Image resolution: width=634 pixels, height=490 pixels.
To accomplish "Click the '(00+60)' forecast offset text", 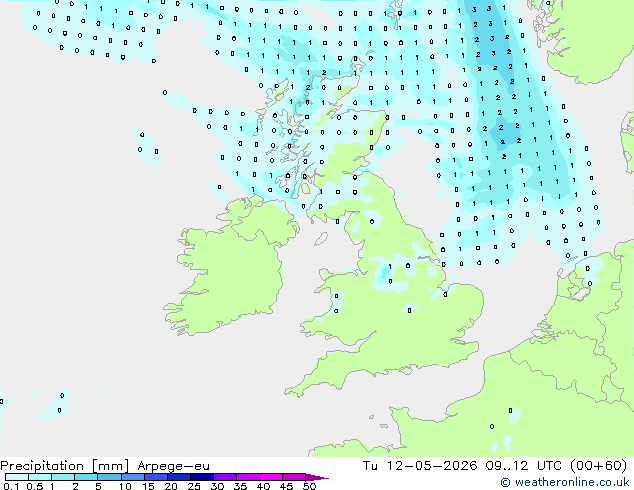I will click(x=598, y=465).
